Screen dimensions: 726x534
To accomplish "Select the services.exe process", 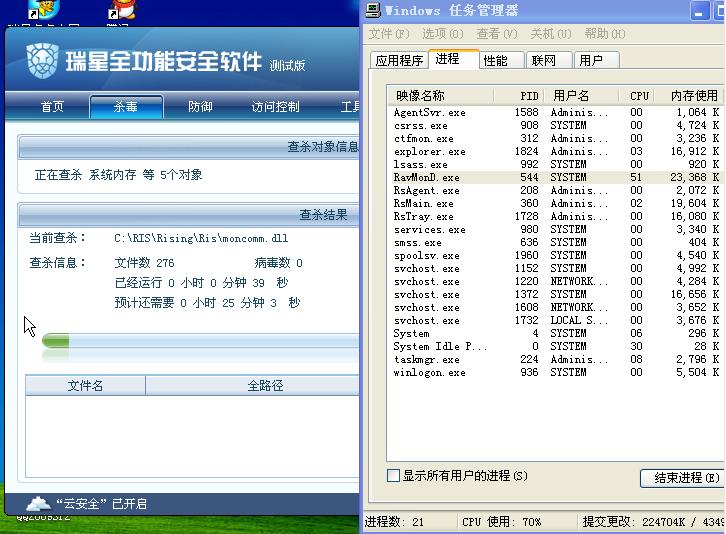I will point(556,229).
